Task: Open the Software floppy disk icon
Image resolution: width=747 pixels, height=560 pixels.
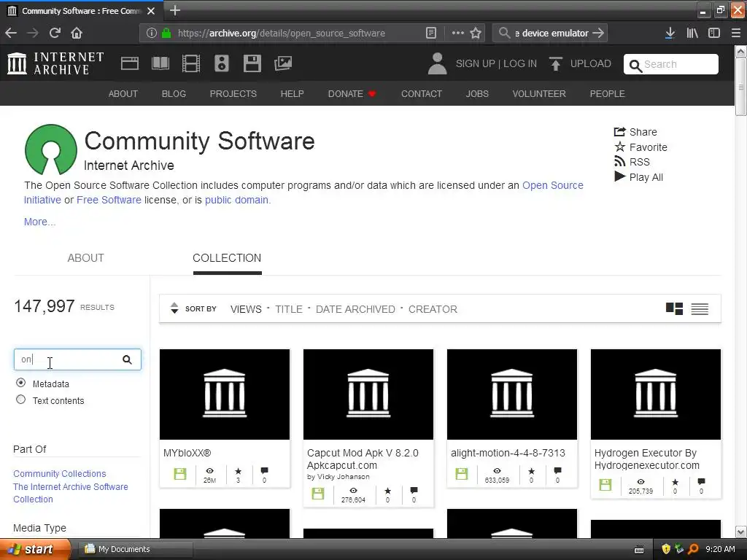Action: click(x=252, y=63)
